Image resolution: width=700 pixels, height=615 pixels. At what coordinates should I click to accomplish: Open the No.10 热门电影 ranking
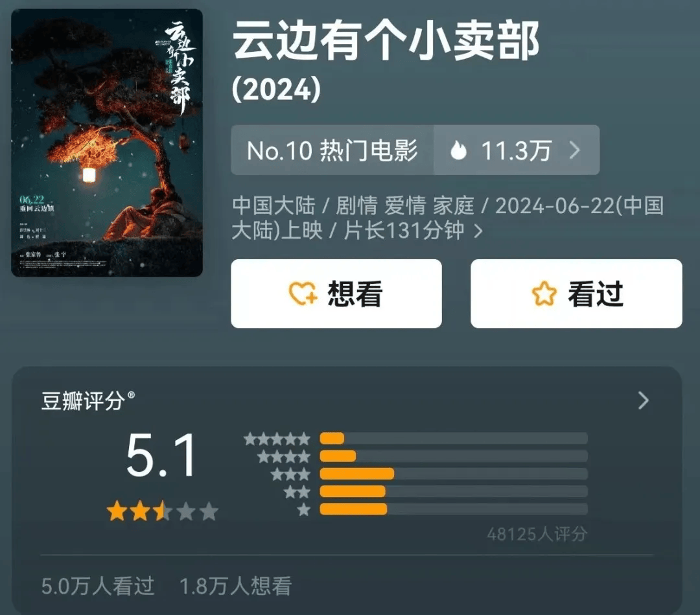(332, 150)
